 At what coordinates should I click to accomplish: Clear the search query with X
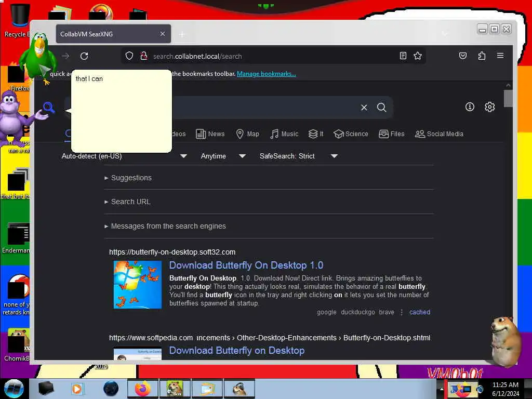364,108
